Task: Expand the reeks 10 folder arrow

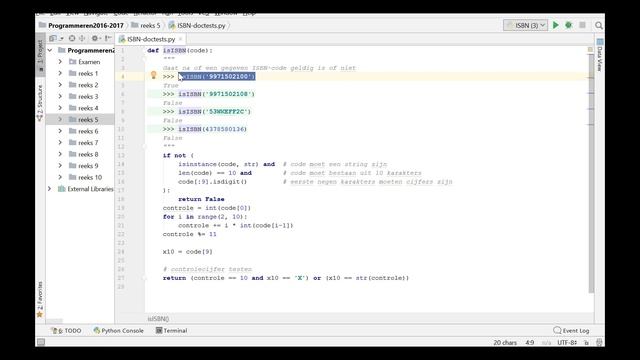Action: tap(60, 177)
